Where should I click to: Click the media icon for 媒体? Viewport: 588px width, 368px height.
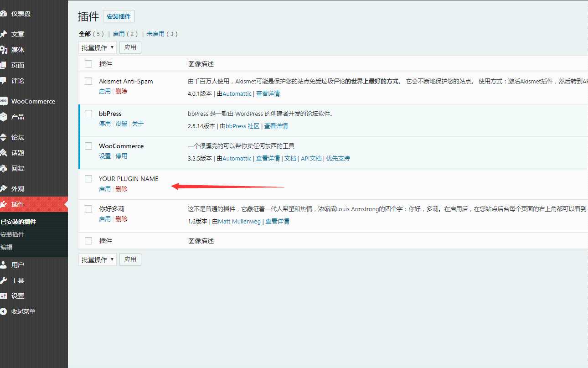(3, 50)
